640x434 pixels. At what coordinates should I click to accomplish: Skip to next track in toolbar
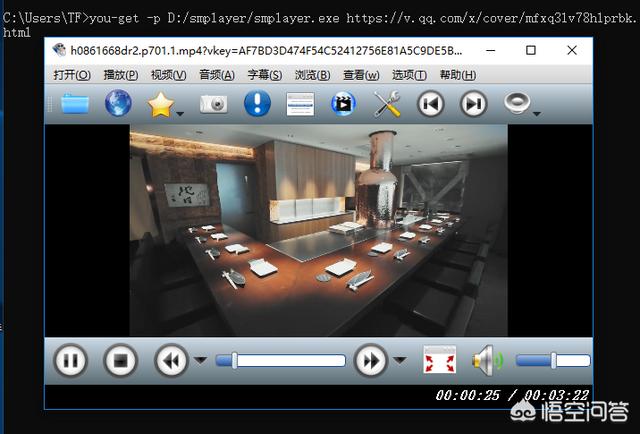click(x=473, y=104)
